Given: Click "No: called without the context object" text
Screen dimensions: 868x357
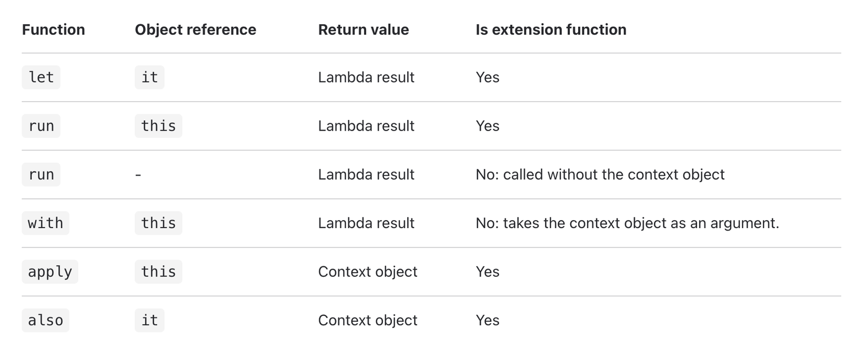Looking at the screenshot, I should tap(600, 175).
